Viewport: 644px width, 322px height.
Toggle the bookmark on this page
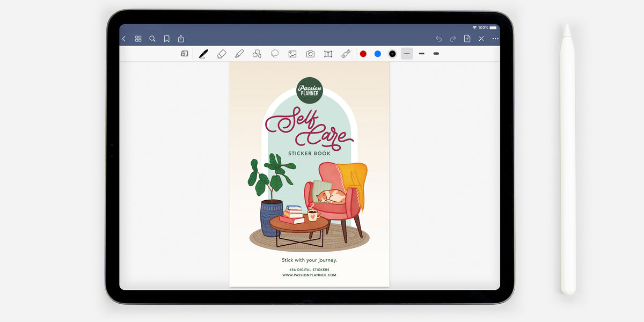tap(166, 39)
